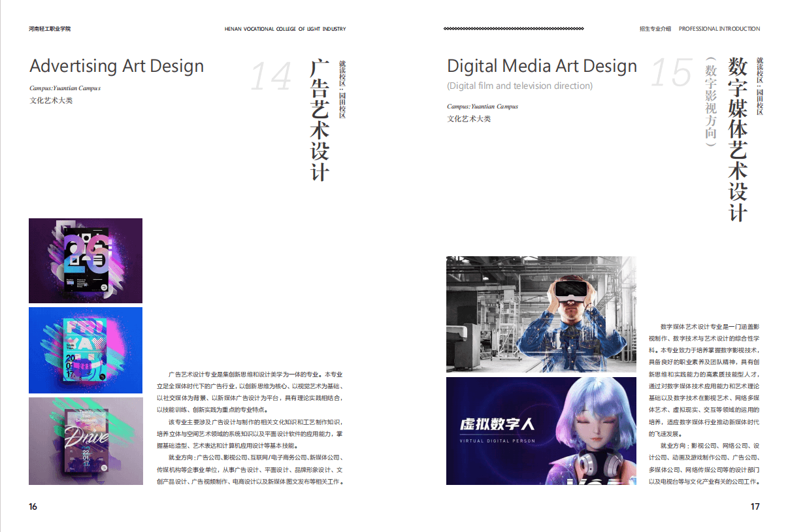
Task: Click the "Digital Media Art Design" heading
Action: point(542,66)
